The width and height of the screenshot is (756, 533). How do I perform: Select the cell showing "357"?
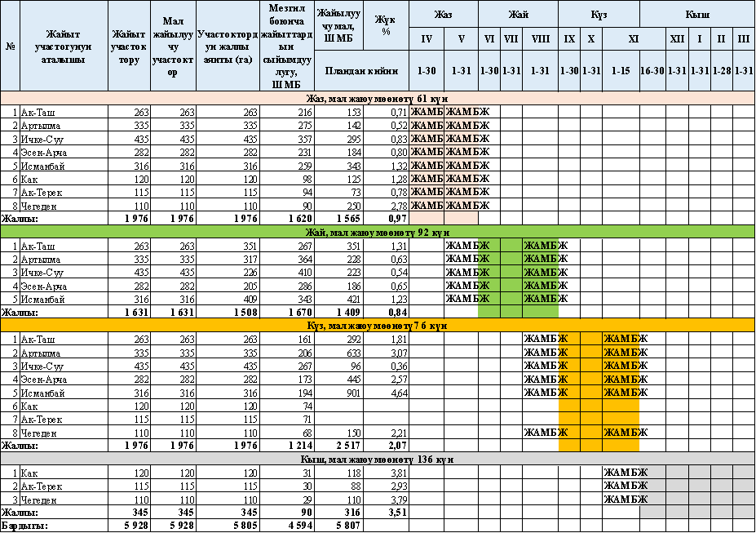pyautogui.click(x=287, y=139)
